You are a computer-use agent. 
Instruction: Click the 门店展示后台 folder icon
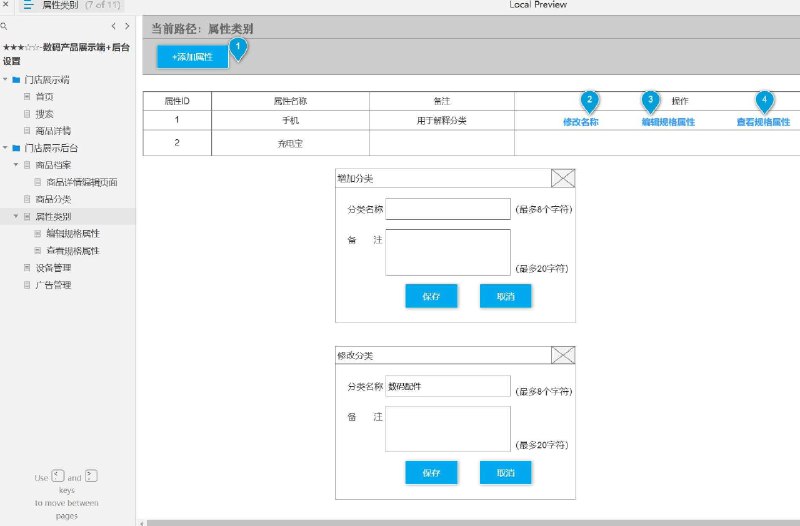click(16, 148)
